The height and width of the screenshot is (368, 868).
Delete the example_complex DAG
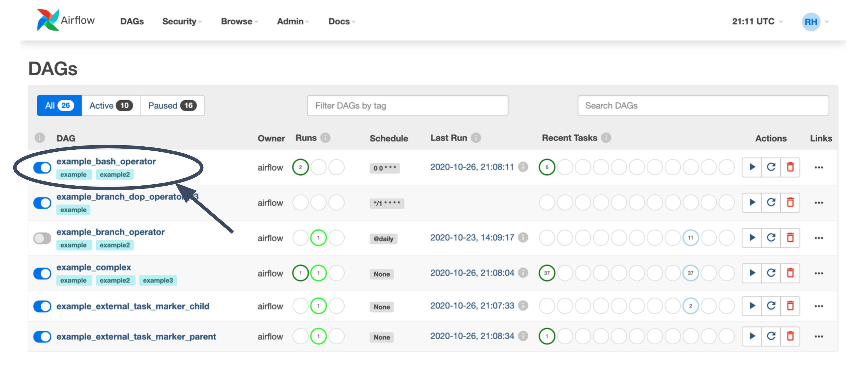pyautogui.click(x=790, y=273)
